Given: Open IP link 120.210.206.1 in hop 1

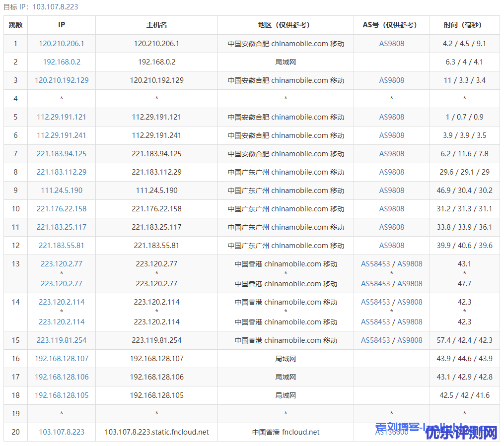Looking at the screenshot, I should coord(62,44).
